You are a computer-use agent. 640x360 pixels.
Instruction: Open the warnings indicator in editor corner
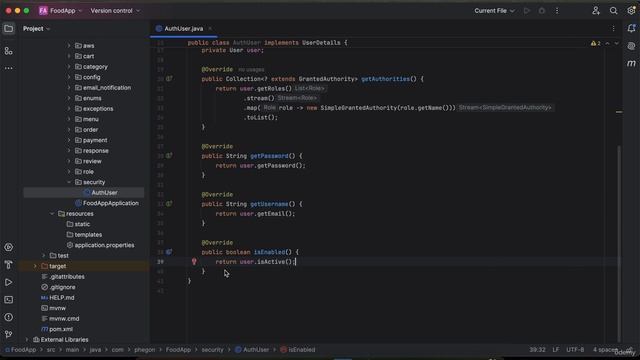tap(596, 43)
